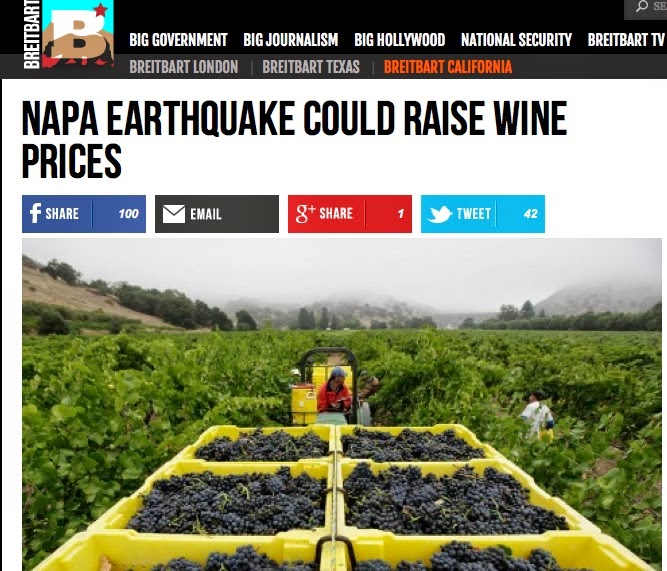Click the Tweet count 42
The height and width of the screenshot is (571, 667).
[530, 214]
